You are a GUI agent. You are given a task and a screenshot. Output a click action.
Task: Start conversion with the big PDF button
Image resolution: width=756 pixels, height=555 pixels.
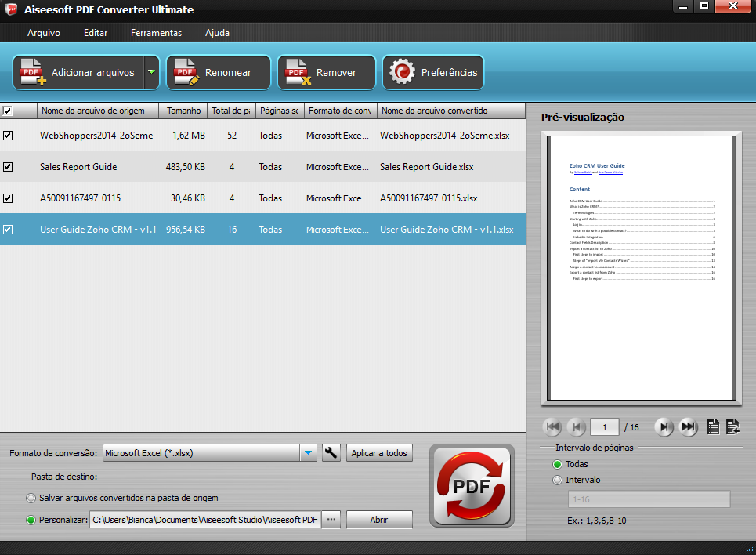(x=472, y=485)
